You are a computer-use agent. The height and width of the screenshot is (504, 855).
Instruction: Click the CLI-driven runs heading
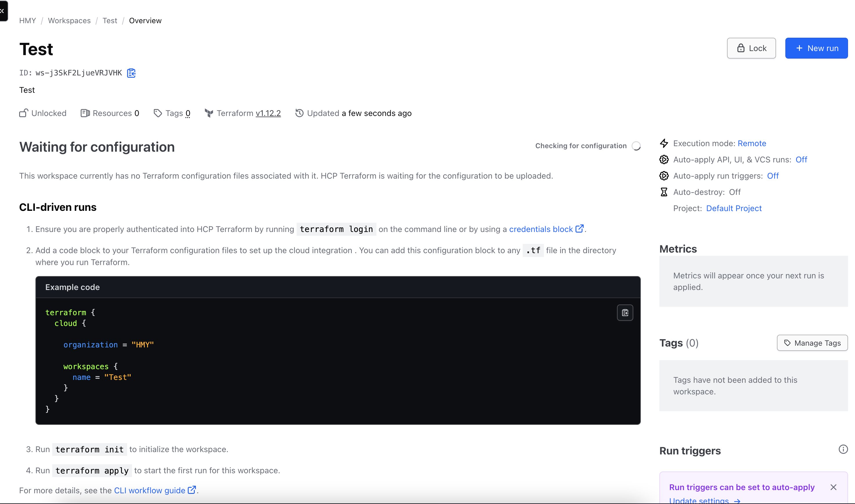58,207
